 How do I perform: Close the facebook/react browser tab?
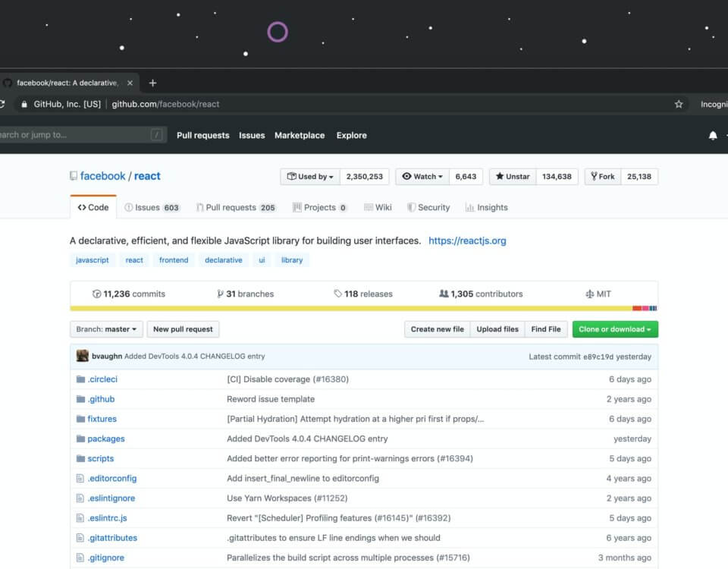pos(130,83)
